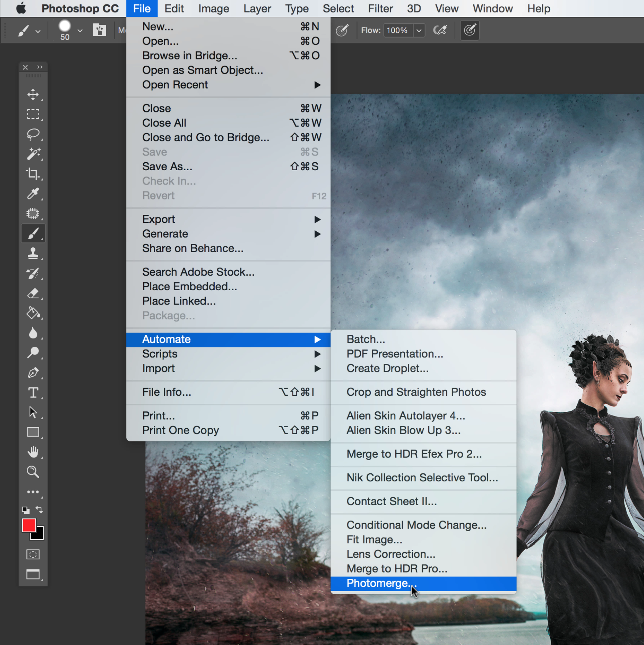Reset default foreground and background colors
Image resolution: width=644 pixels, height=645 pixels.
[25, 510]
